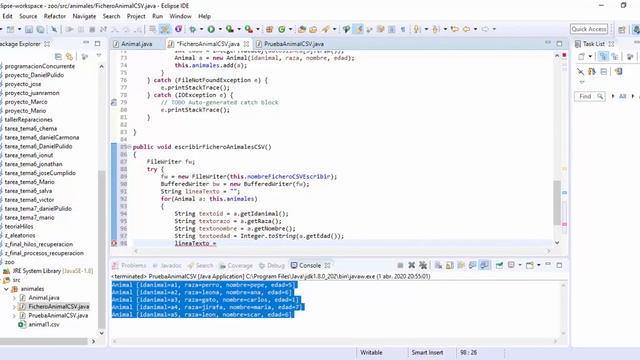Click the Terminate square in Console toolbar
Viewport: 640px width, 360px height.
pos(400,265)
